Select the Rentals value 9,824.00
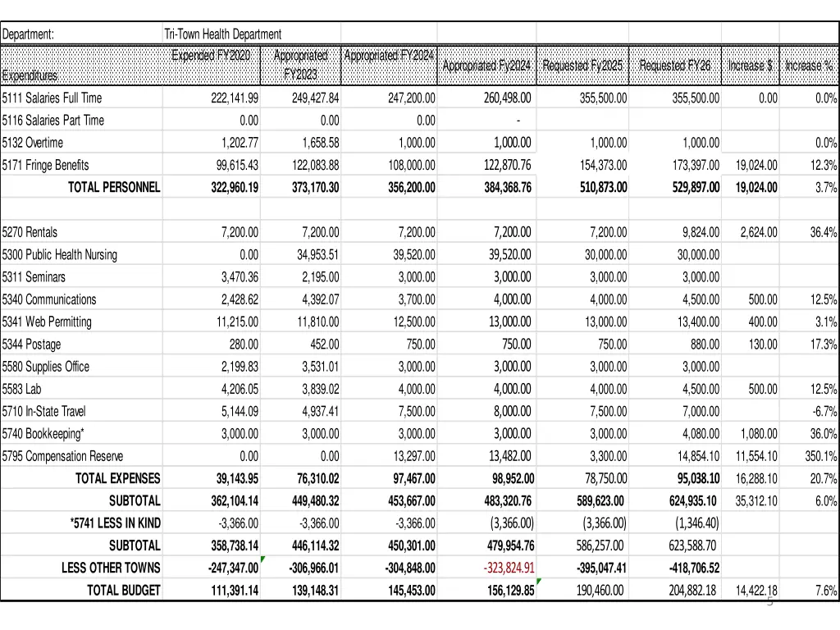This screenshot has width=840, height=630. [x=701, y=232]
